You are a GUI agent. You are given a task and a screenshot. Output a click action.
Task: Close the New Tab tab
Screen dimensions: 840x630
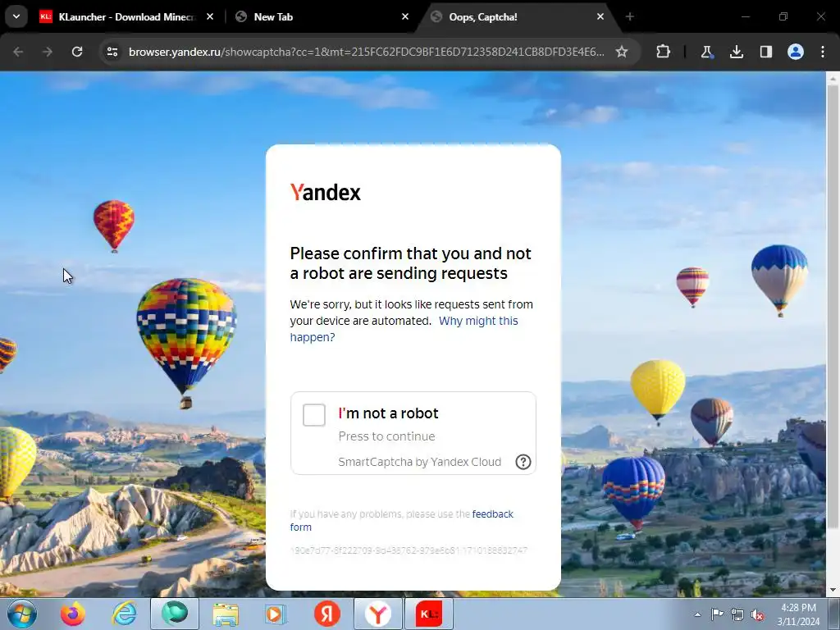click(x=405, y=17)
